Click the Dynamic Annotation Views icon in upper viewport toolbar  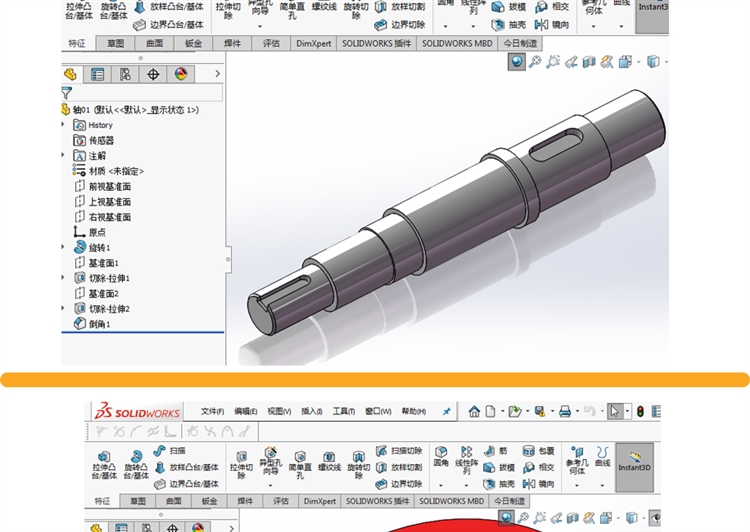coord(607,62)
